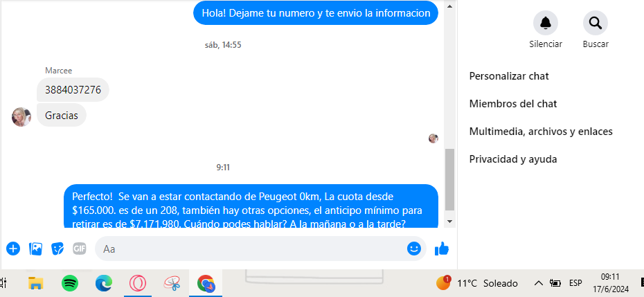The height and width of the screenshot is (297, 644).
Task: Click the plus icon for more actions
Action: (x=12, y=249)
